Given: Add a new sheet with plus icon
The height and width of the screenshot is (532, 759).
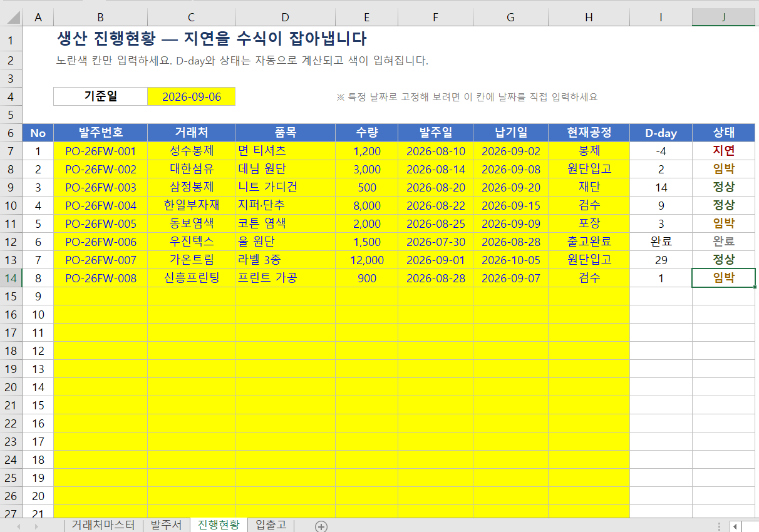Looking at the screenshot, I should 321,526.
